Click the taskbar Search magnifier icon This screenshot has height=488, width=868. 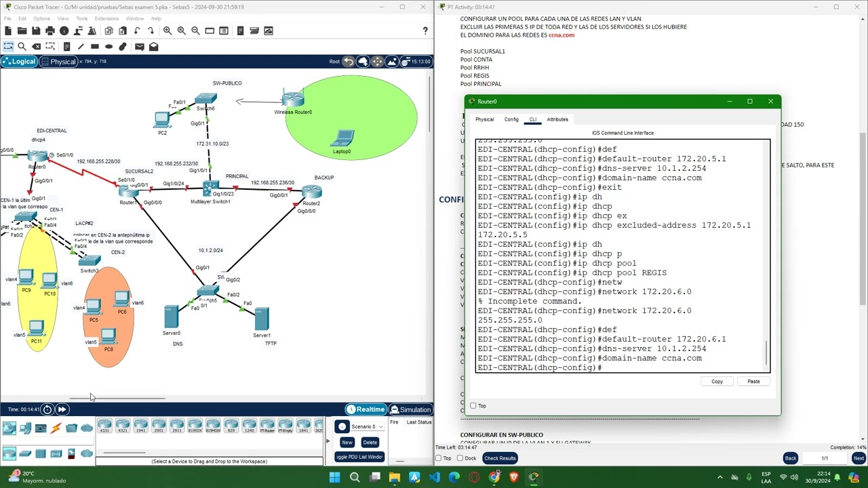[x=355, y=477]
